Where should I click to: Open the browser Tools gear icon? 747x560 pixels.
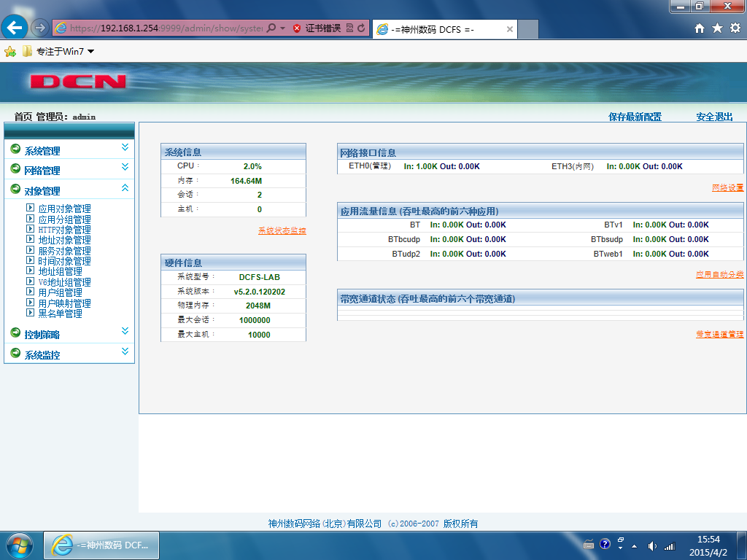click(735, 28)
